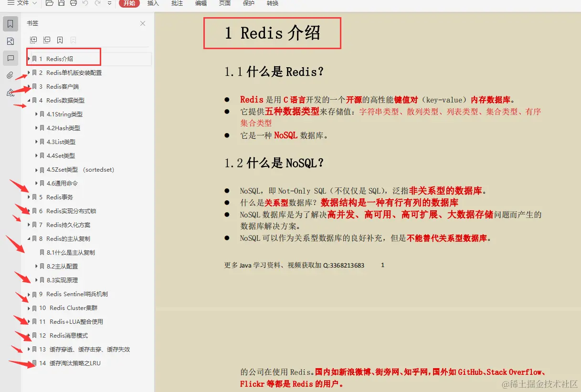This screenshot has width=581, height=392.
Task: Switch to the 插入 tab
Action: [x=153, y=3]
